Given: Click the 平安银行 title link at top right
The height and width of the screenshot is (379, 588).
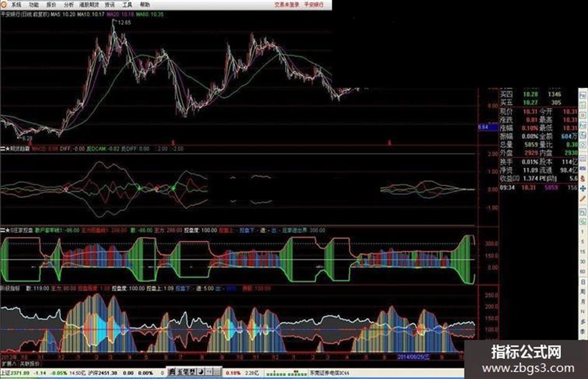Looking at the screenshot, I should [314, 5].
